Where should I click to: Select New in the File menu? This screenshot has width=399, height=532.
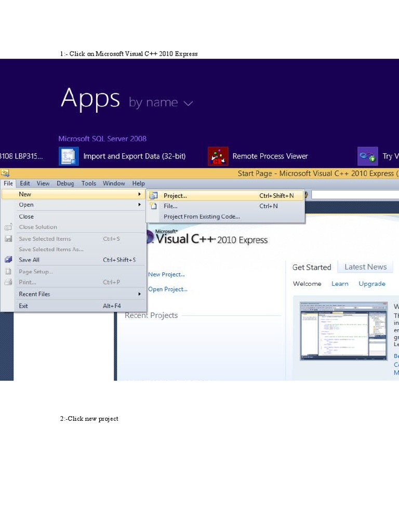click(x=74, y=194)
